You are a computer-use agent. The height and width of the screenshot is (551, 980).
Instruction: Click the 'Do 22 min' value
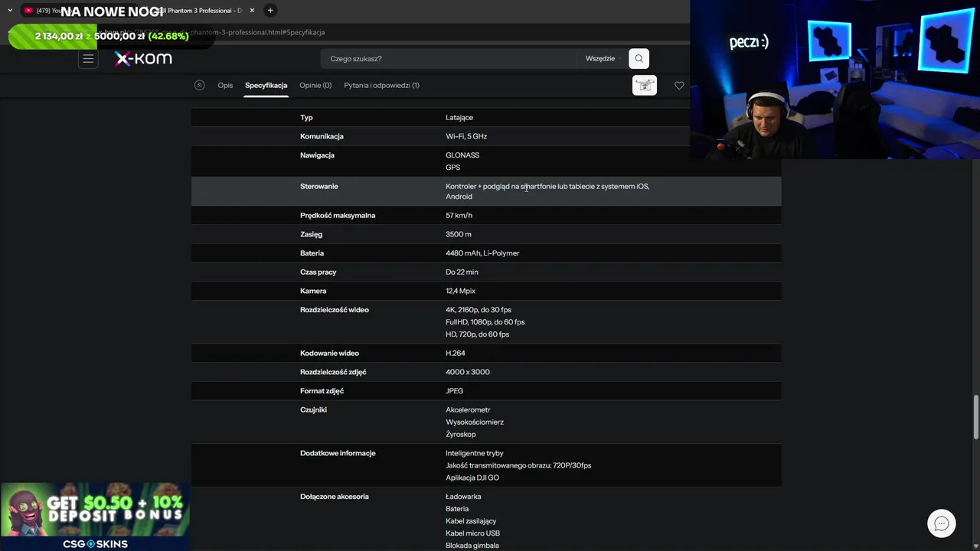point(462,272)
